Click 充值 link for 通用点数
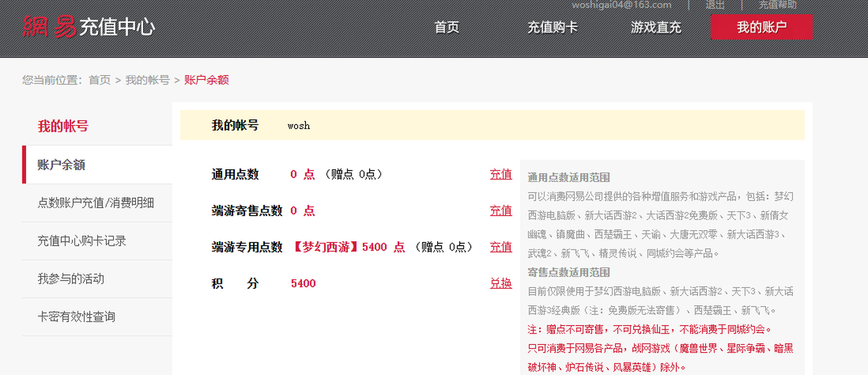Image resolution: width=868 pixels, height=375 pixels. (x=501, y=174)
